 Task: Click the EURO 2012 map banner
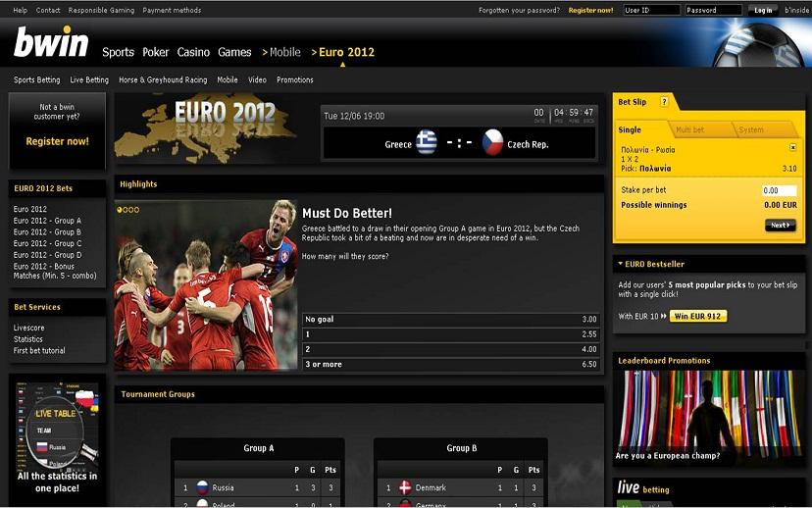point(206,128)
